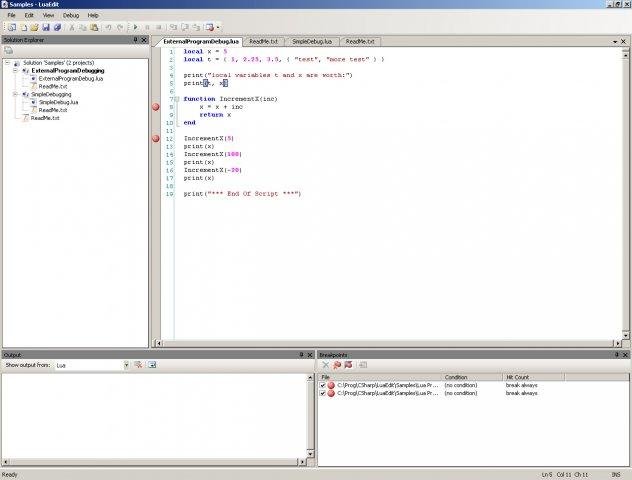Click Go To Source icon in Breakpoints
This screenshot has height=480, width=632.
(363, 365)
